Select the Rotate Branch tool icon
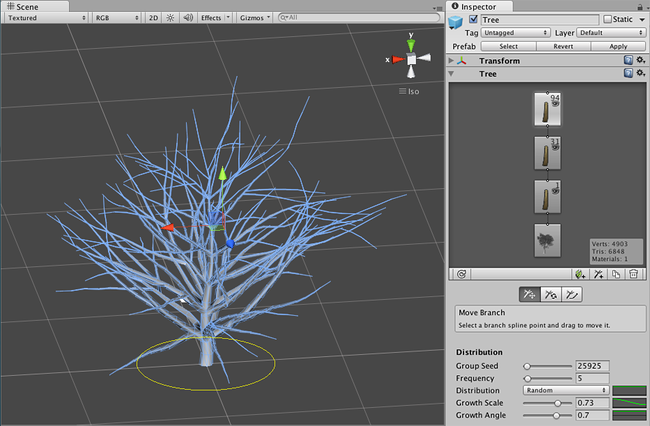The width and height of the screenshot is (650, 426). tap(550, 293)
